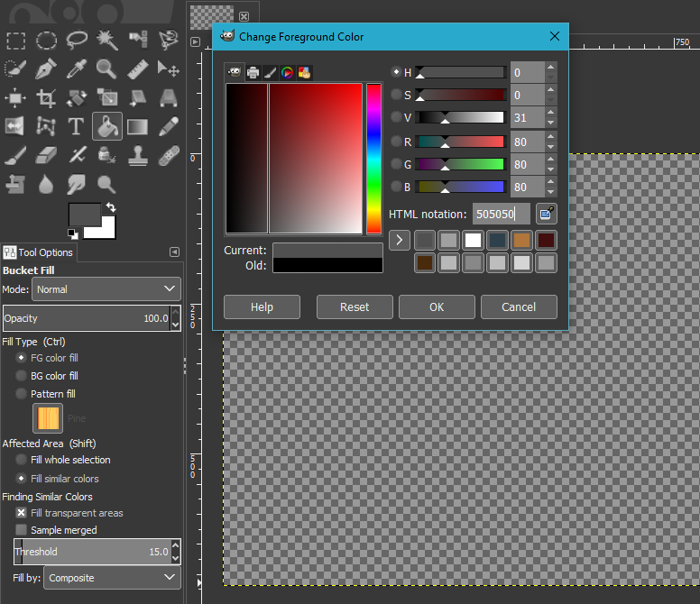
Task: Select the V value radio button
Action: (396, 117)
